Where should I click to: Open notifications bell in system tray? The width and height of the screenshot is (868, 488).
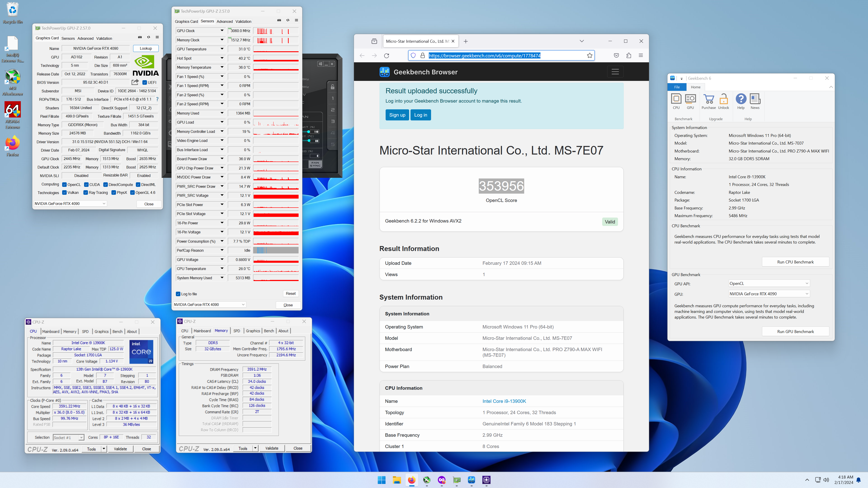tap(859, 480)
